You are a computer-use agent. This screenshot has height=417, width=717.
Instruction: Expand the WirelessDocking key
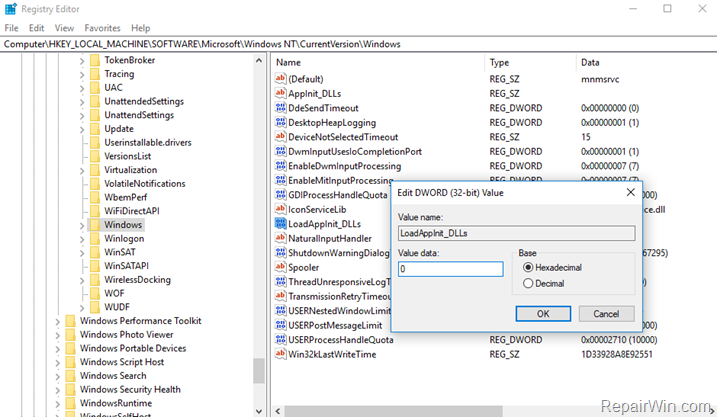[x=82, y=280]
